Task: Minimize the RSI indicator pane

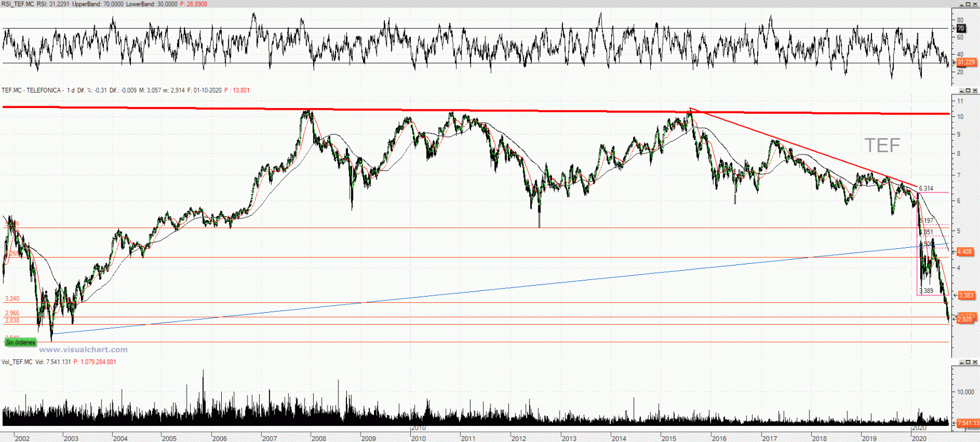Action: click(962, 4)
